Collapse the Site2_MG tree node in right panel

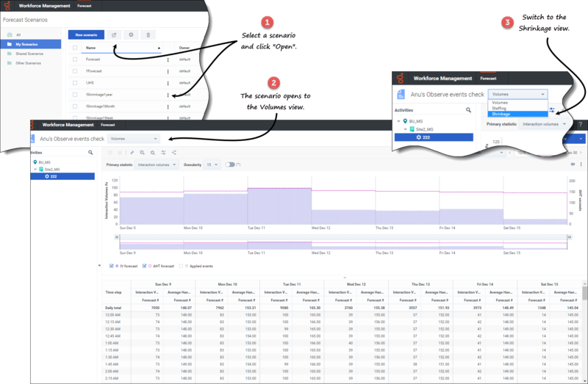click(404, 128)
